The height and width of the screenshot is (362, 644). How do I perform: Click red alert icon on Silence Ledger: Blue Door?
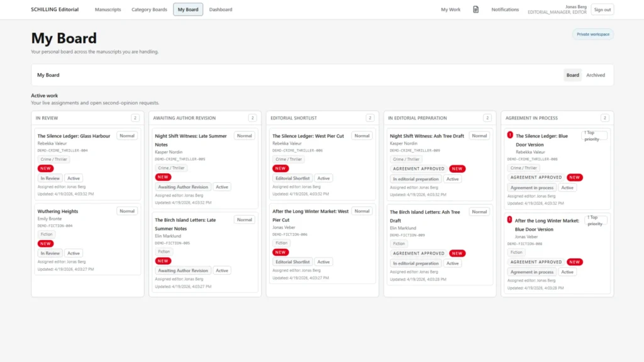pyautogui.click(x=510, y=135)
